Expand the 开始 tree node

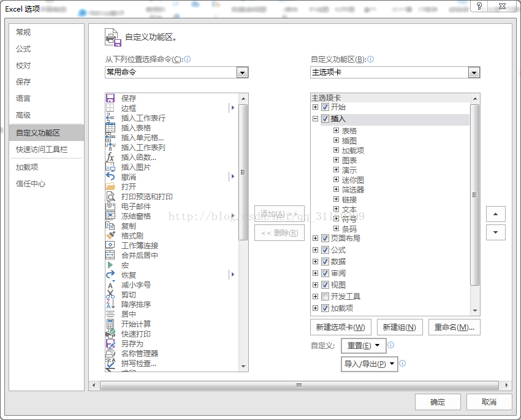pos(315,107)
